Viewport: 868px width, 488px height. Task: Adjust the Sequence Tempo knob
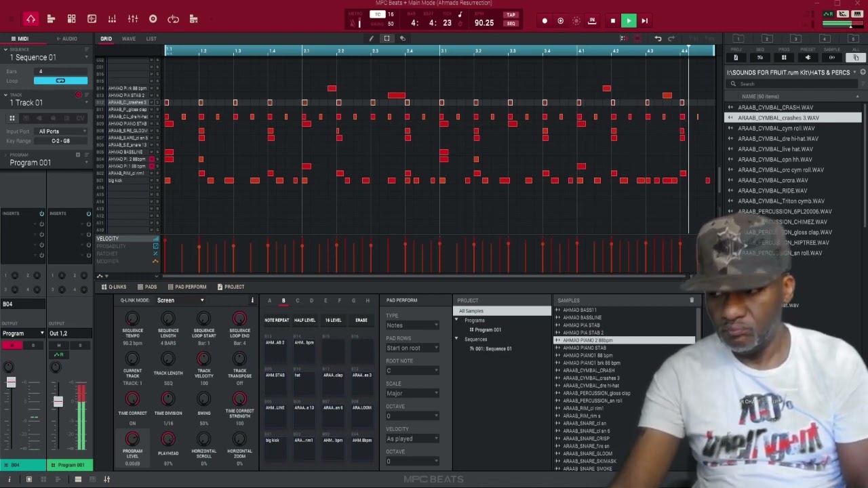(132, 319)
